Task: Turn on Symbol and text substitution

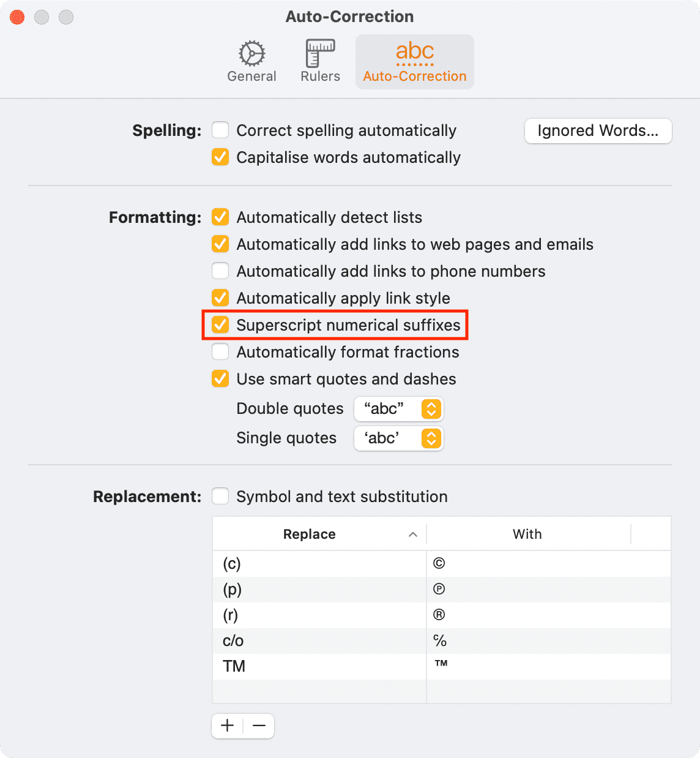Action: tap(220, 497)
